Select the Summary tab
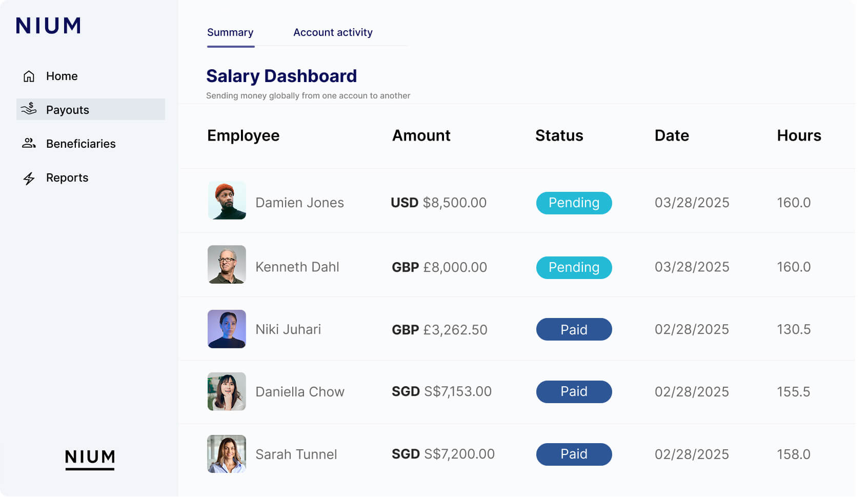The image size is (868, 497). coord(230,32)
